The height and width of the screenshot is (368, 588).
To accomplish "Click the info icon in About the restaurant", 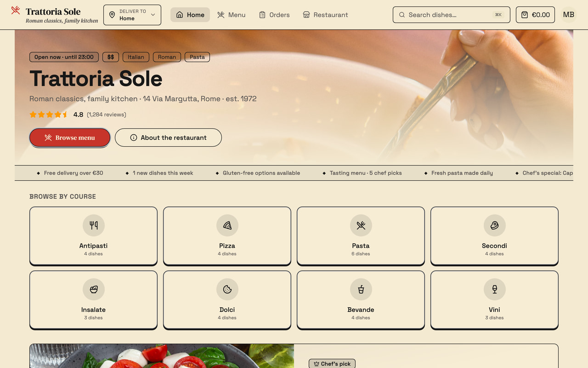I will [x=134, y=138].
